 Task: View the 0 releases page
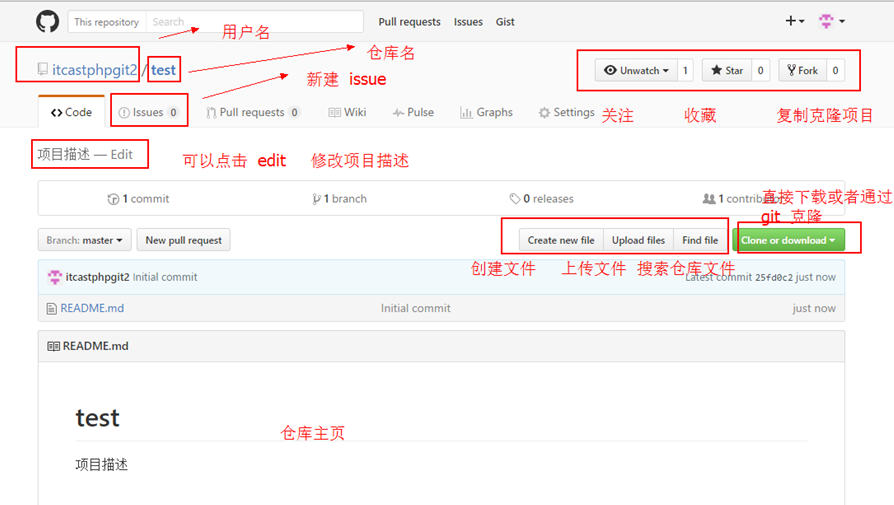pyautogui.click(x=541, y=199)
